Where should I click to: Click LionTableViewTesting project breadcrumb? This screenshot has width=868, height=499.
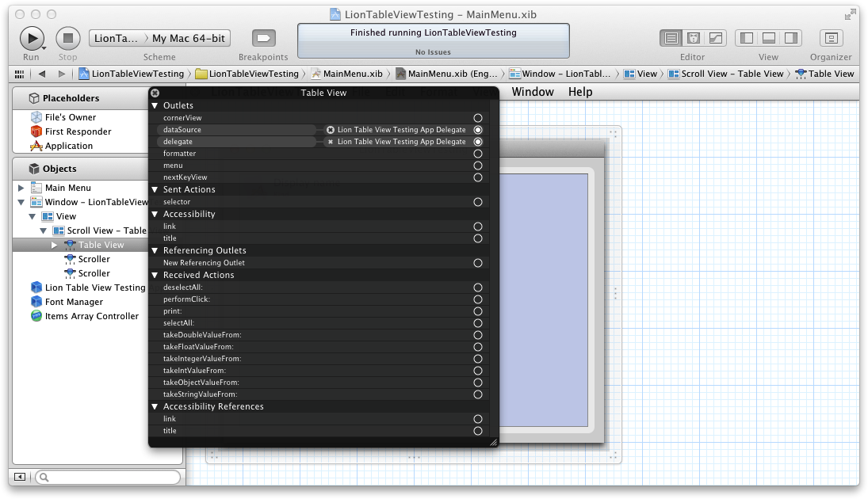click(x=132, y=74)
